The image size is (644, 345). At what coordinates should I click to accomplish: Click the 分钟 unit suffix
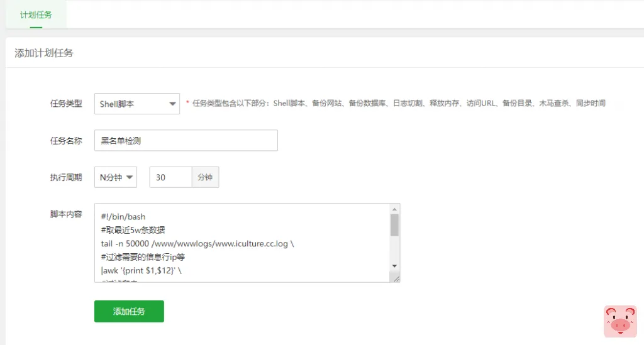click(205, 177)
